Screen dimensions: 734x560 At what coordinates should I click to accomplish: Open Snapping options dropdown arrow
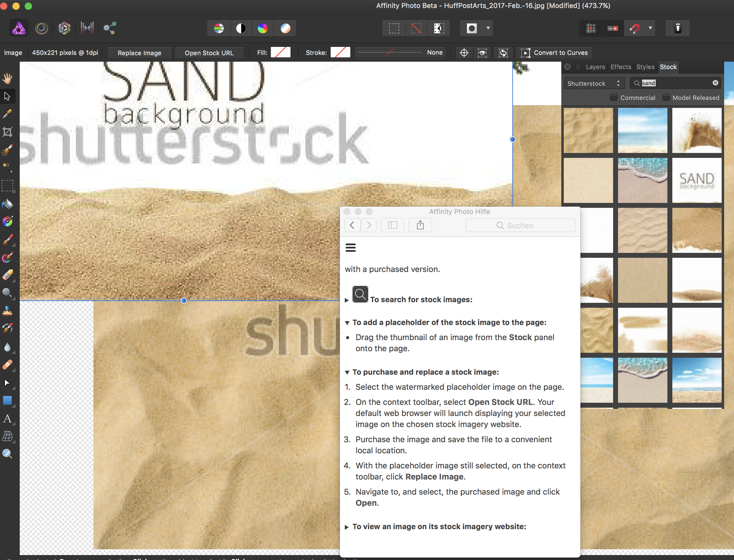(x=650, y=28)
